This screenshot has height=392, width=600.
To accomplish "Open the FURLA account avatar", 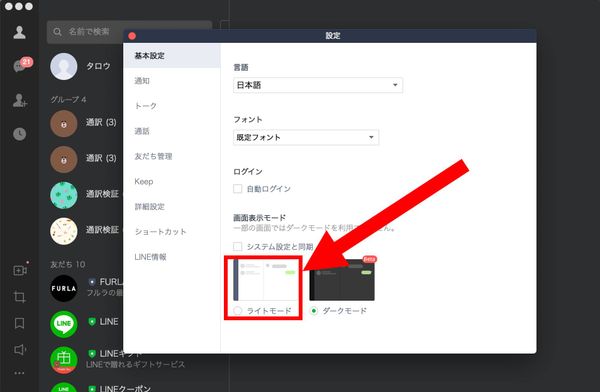I will pyautogui.click(x=64, y=288).
